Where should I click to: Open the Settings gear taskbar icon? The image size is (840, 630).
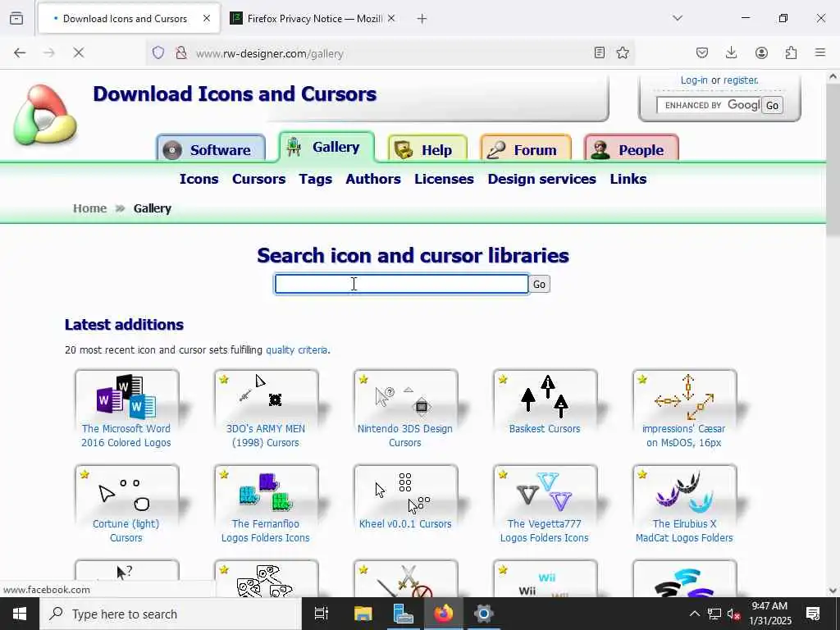pos(483,614)
